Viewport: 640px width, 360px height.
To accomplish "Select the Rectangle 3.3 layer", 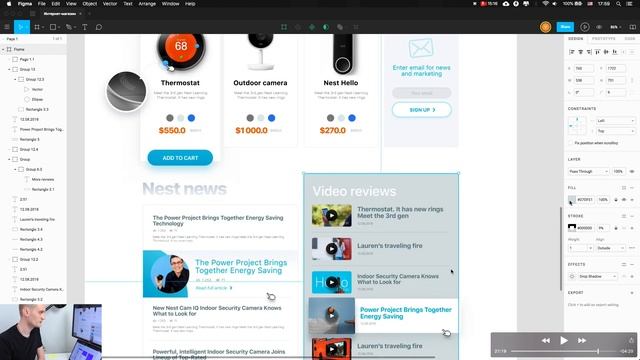I will coord(37,109).
